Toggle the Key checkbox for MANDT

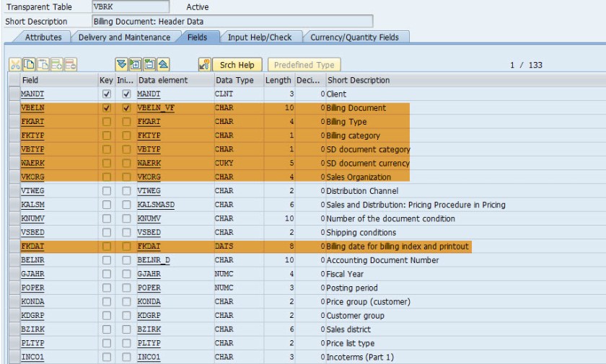(x=107, y=94)
